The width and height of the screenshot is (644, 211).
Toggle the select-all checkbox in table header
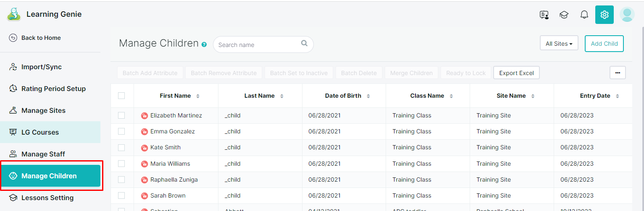121,96
